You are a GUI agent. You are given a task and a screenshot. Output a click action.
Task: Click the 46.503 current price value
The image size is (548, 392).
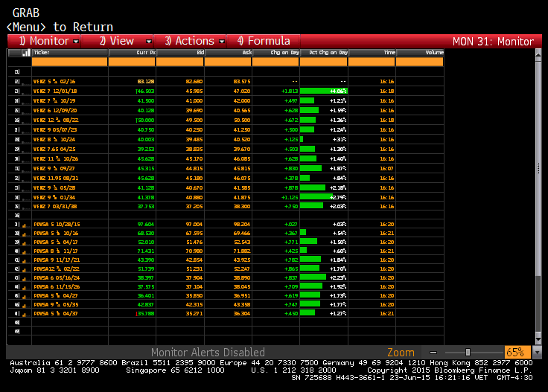[x=145, y=91]
